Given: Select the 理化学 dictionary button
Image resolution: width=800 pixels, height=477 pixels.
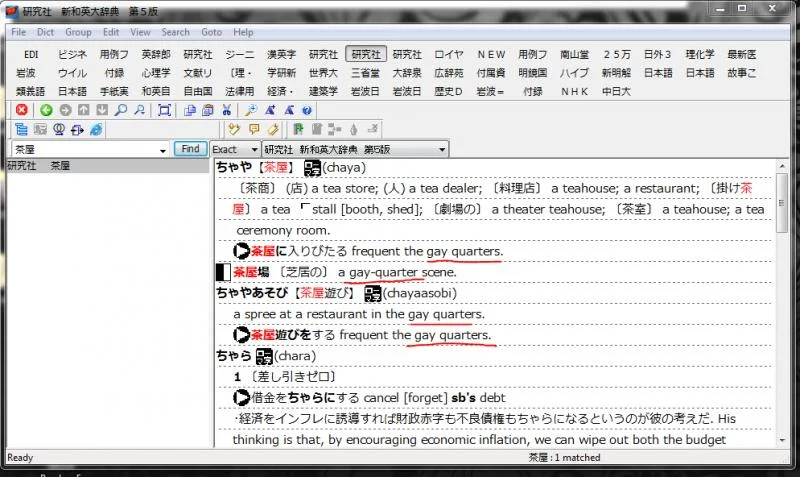Looking at the screenshot, I should point(700,54).
